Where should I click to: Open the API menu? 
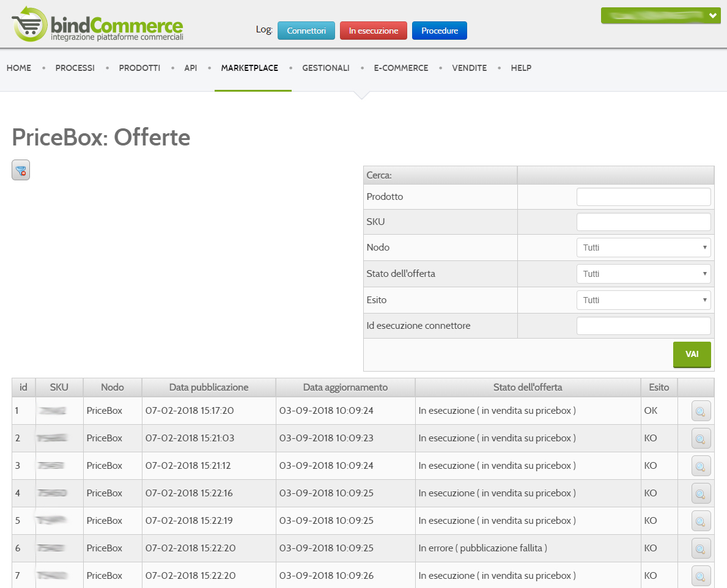[x=191, y=68]
